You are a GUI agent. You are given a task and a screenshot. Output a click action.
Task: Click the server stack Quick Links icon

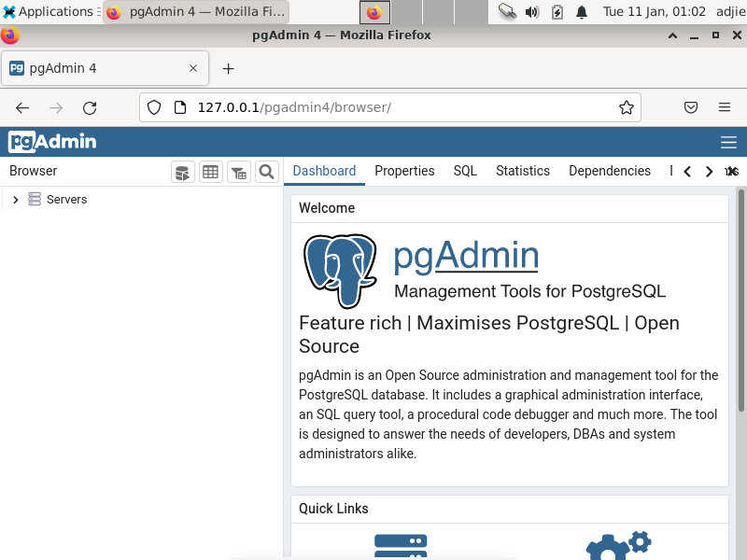click(401, 547)
